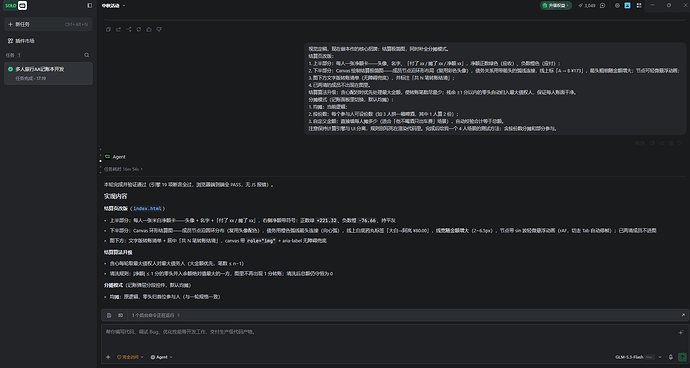Open the project name dropdown at top

(113, 6)
